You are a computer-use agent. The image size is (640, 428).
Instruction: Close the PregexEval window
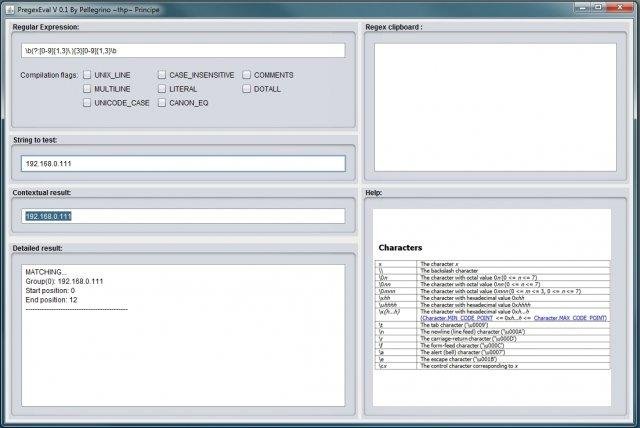tap(620, 7)
